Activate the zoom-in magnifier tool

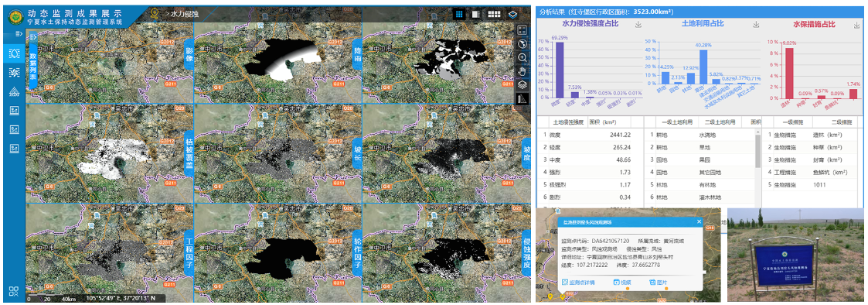tap(523, 58)
